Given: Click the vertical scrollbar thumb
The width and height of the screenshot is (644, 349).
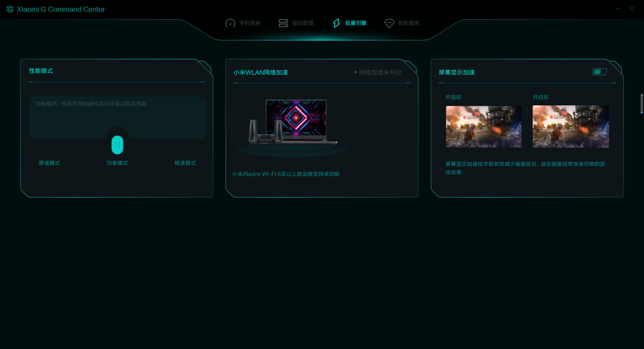Looking at the screenshot, I should pos(642,104).
